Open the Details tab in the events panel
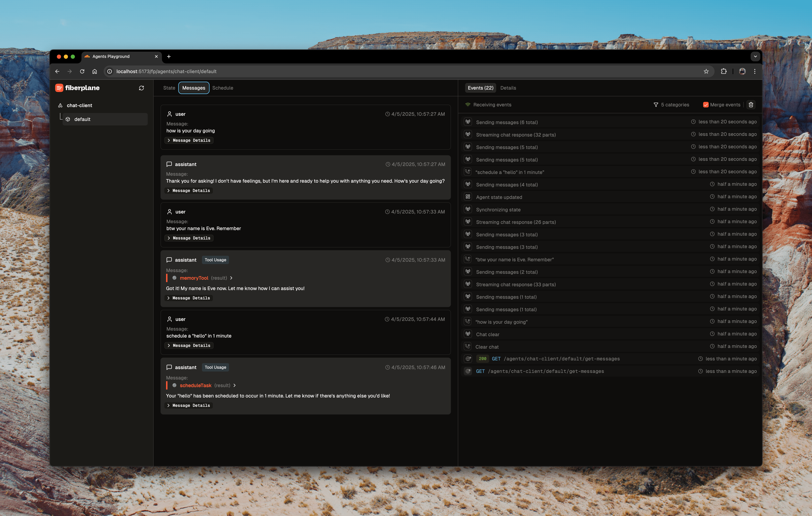 pos(508,88)
